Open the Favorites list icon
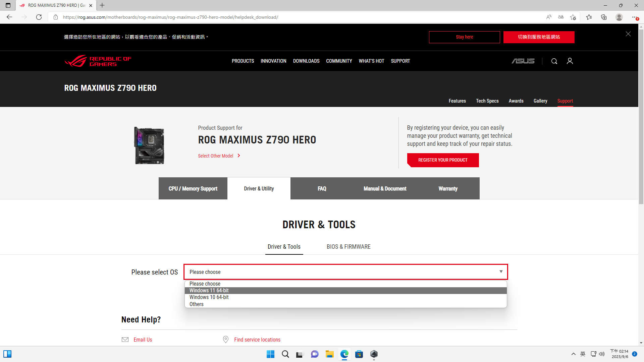644x362 pixels. point(589,17)
